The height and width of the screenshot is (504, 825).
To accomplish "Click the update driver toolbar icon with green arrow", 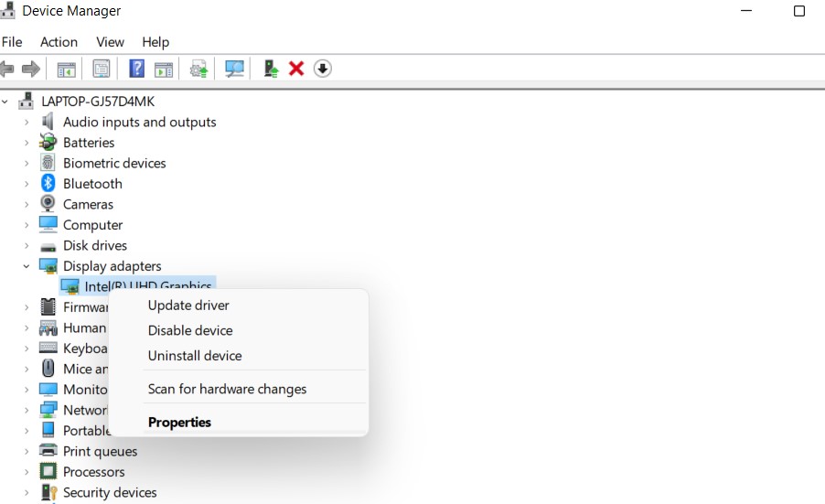I will click(271, 69).
